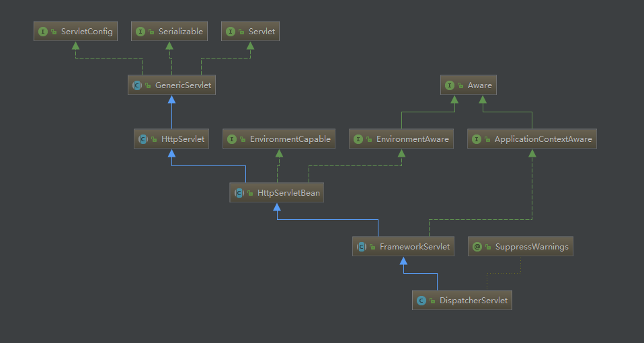This screenshot has height=343, width=644.
Task: Click the HttpServlet label text
Action: click(183, 139)
